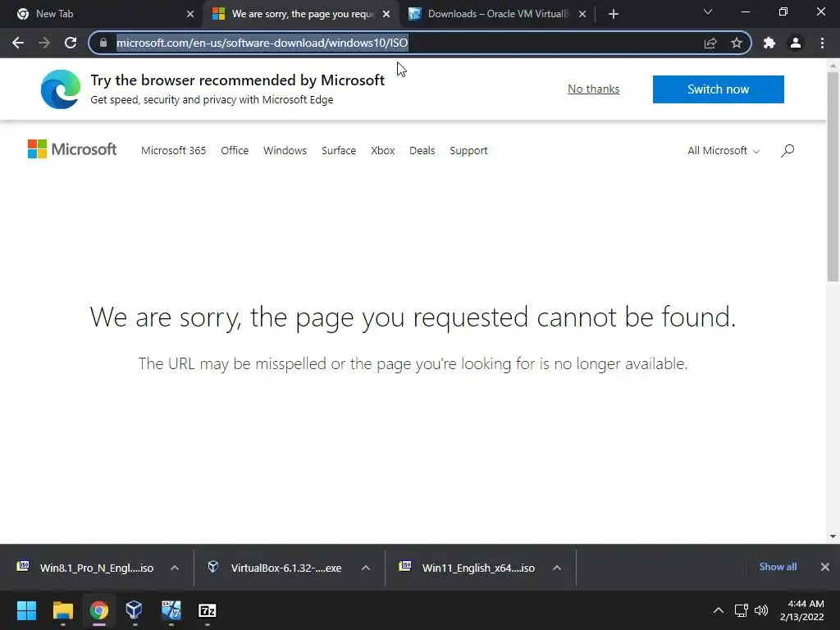Click the Microsoft site search icon
Viewport: 840px width, 630px height.
click(x=787, y=151)
